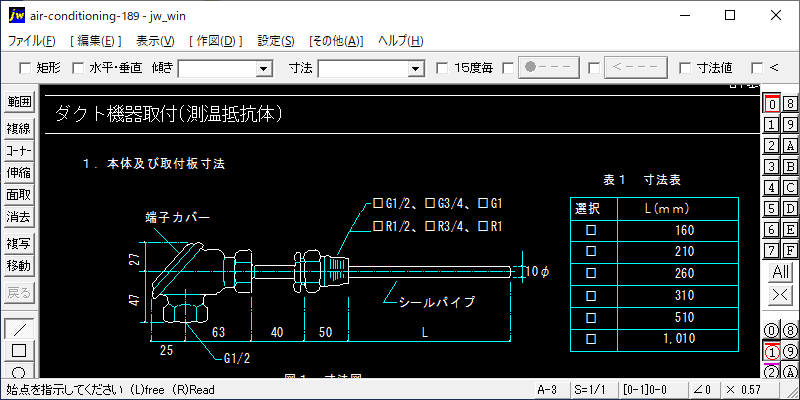Click the X button below All

pyautogui.click(x=780, y=295)
